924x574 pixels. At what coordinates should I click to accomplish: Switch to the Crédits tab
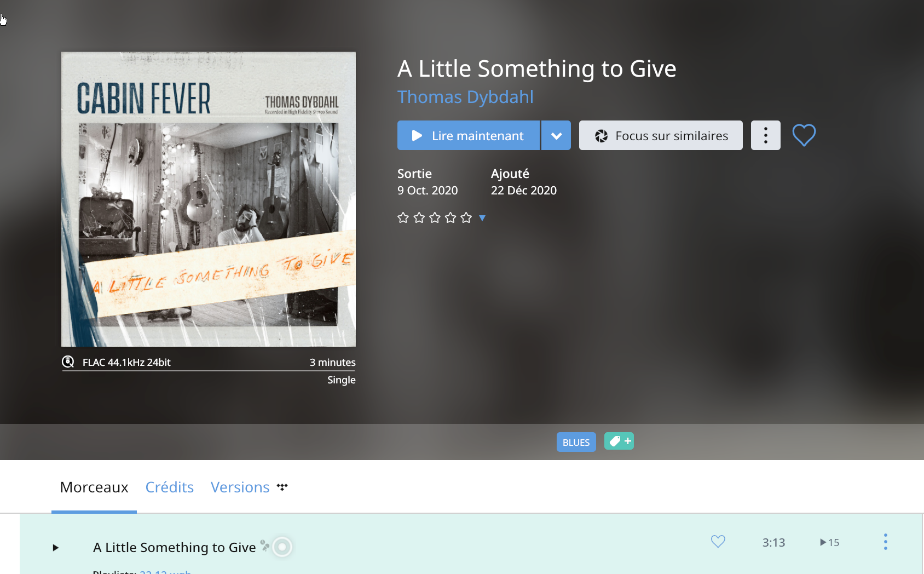click(170, 487)
